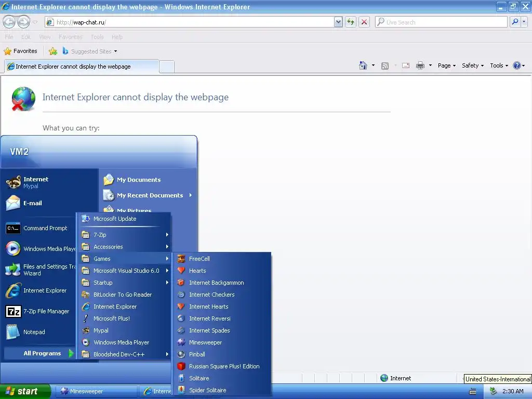Click the Help question mark icon
This screenshot has height=399, width=532.
tap(516, 65)
